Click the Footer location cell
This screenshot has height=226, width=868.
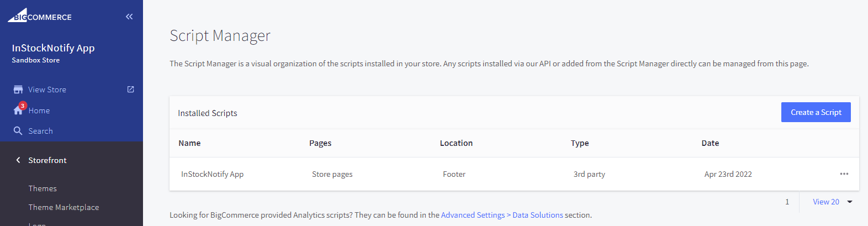[454, 174]
